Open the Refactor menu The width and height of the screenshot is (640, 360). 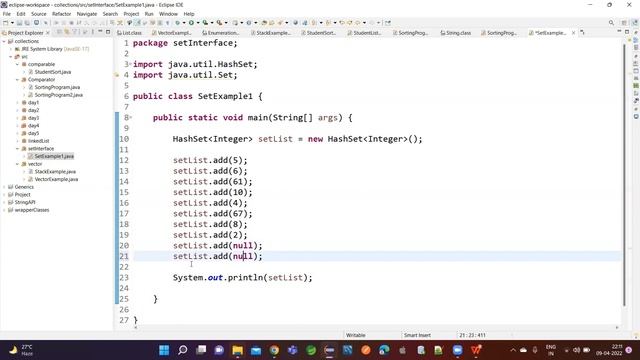[62, 14]
